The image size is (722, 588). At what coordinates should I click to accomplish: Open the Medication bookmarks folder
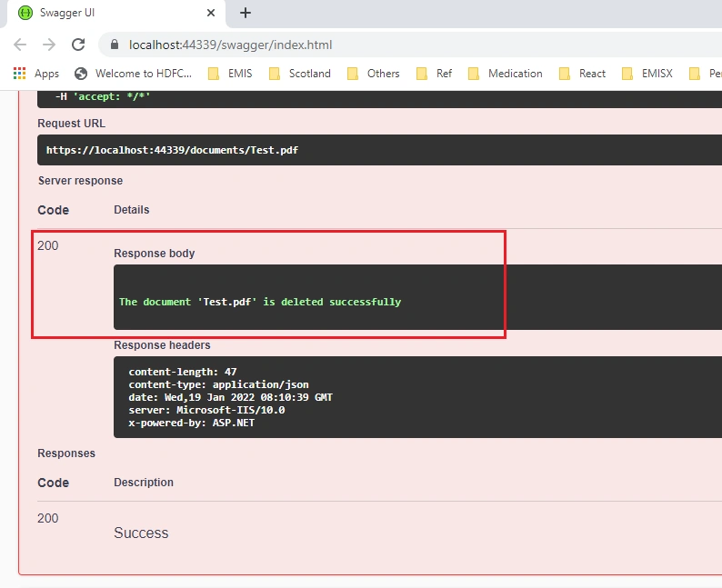505,74
